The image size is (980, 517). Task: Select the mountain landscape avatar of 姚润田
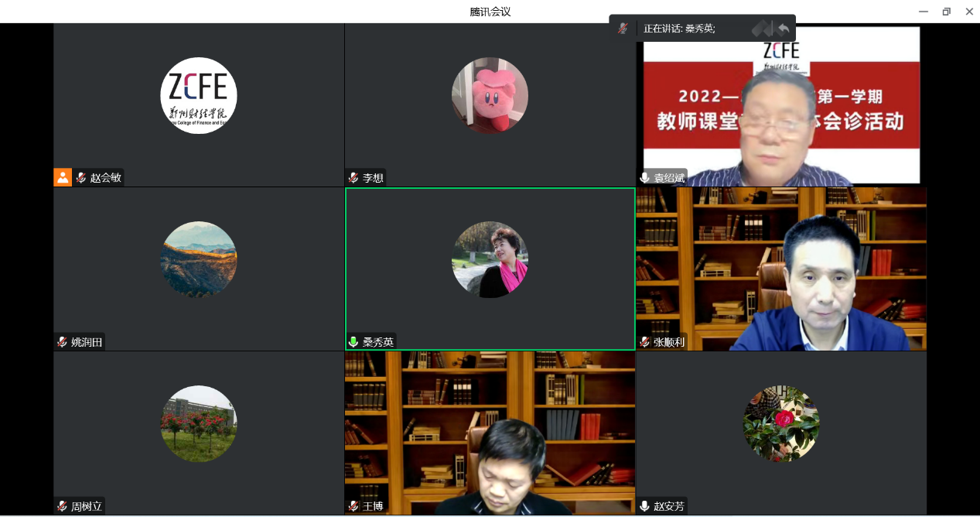pyautogui.click(x=199, y=259)
